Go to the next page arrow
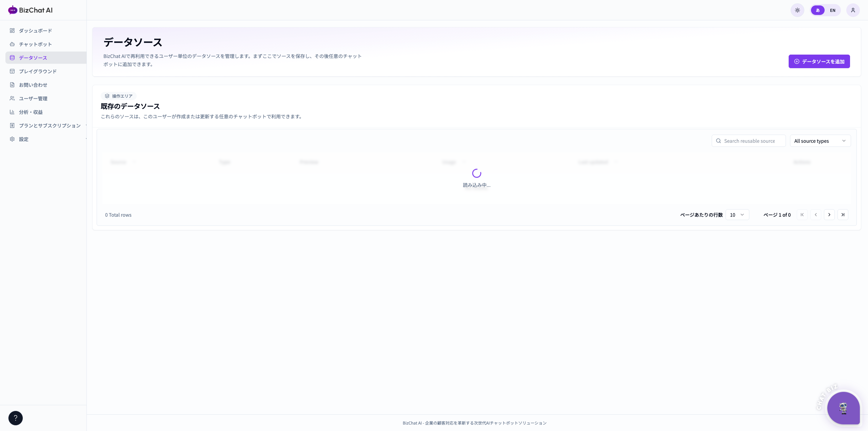Viewport: 868px width, 431px height. (829, 215)
